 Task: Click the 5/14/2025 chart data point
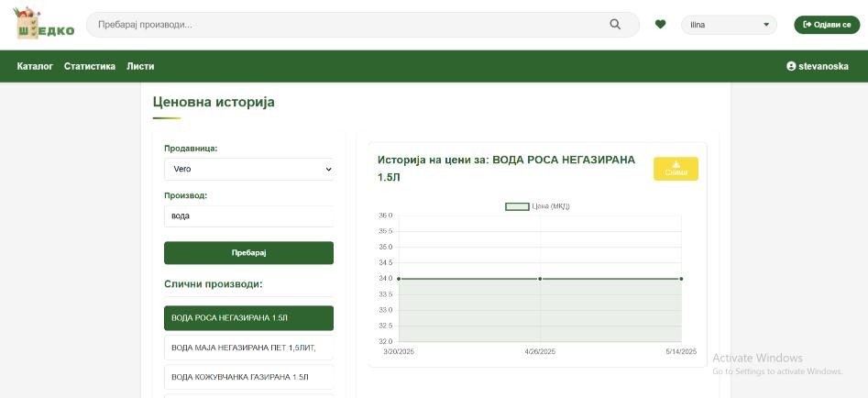[681, 279]
